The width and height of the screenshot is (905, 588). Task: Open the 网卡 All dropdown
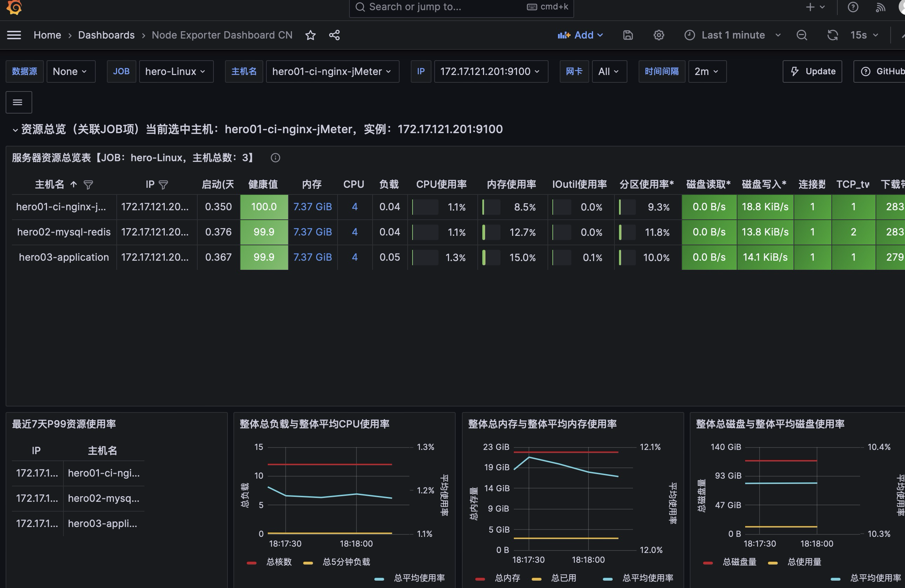609,71
